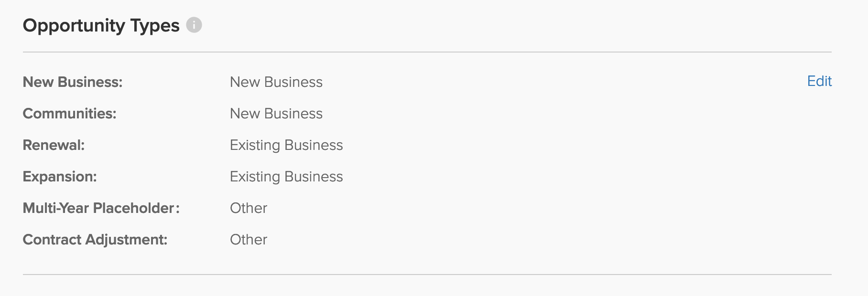868x296 pixels.
Task: Select Other value for Contract Adjustment
Action: tap(249, 240)
